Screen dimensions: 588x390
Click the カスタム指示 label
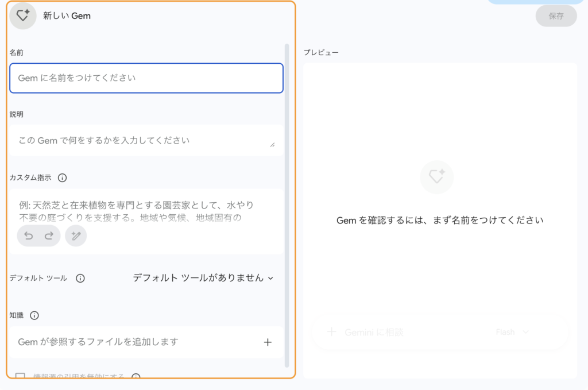(30, 177)
